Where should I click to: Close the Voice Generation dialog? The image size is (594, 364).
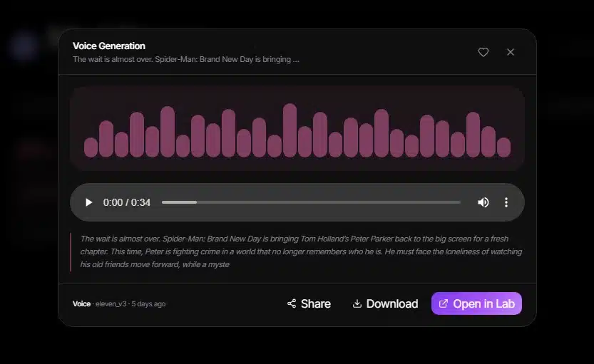511,52
